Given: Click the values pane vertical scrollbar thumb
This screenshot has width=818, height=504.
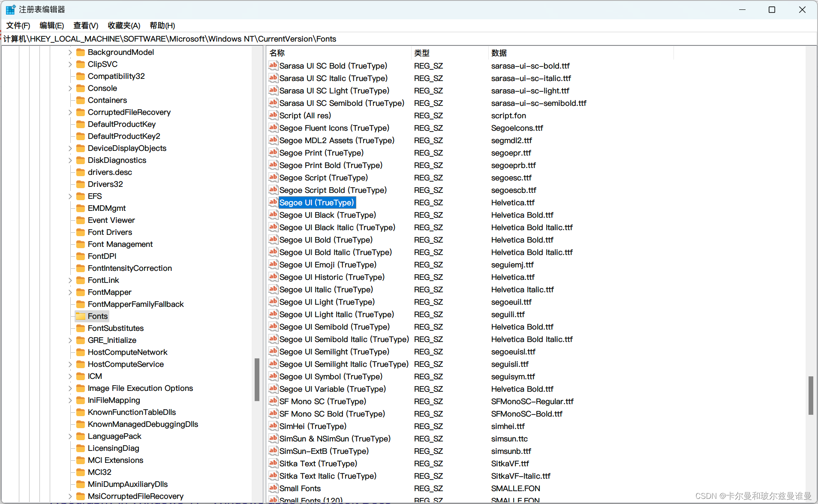Looking at the screenshot, I should [811, 395].
